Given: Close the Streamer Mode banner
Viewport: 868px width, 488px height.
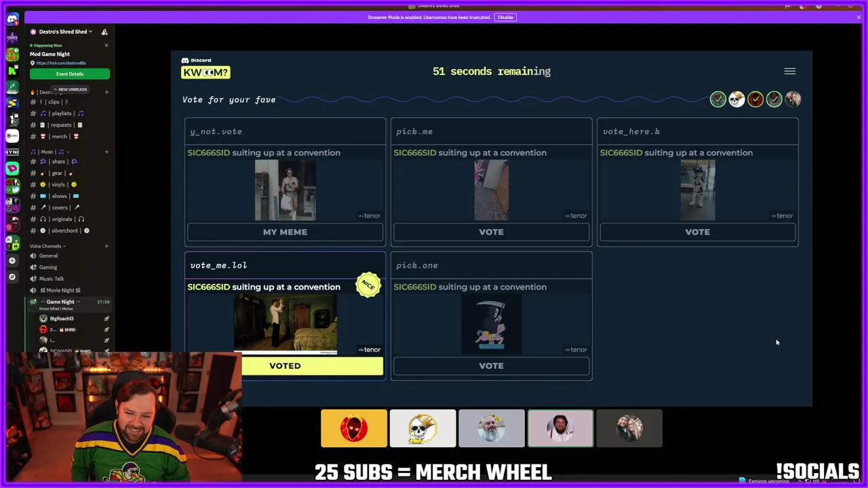Looking at the screenshot, I should [859, 17].
